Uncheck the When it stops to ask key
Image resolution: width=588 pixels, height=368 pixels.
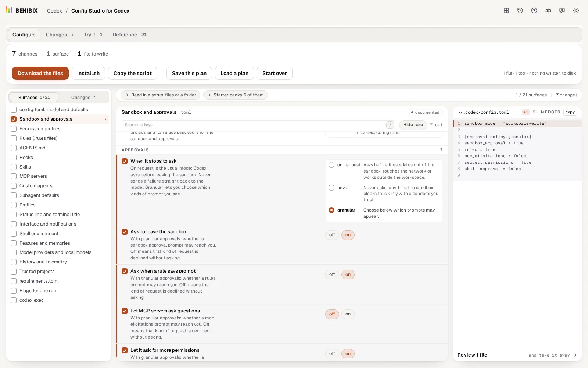click(125, 161)
